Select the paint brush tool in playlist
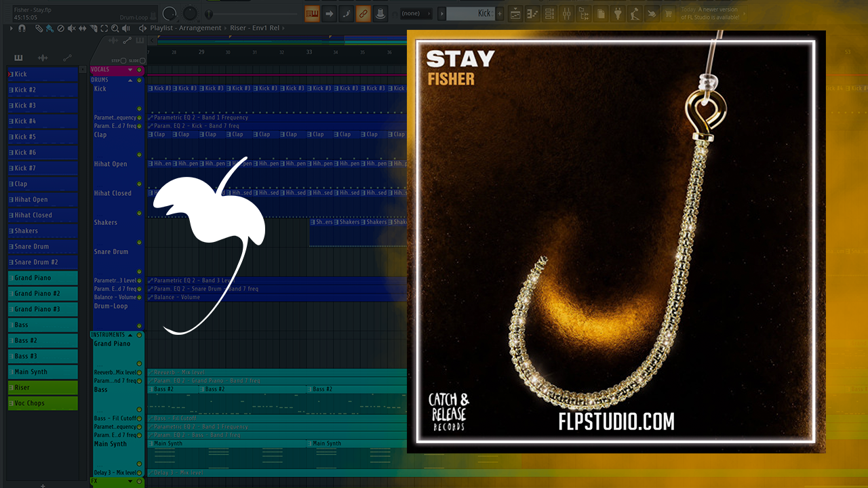 50,28
